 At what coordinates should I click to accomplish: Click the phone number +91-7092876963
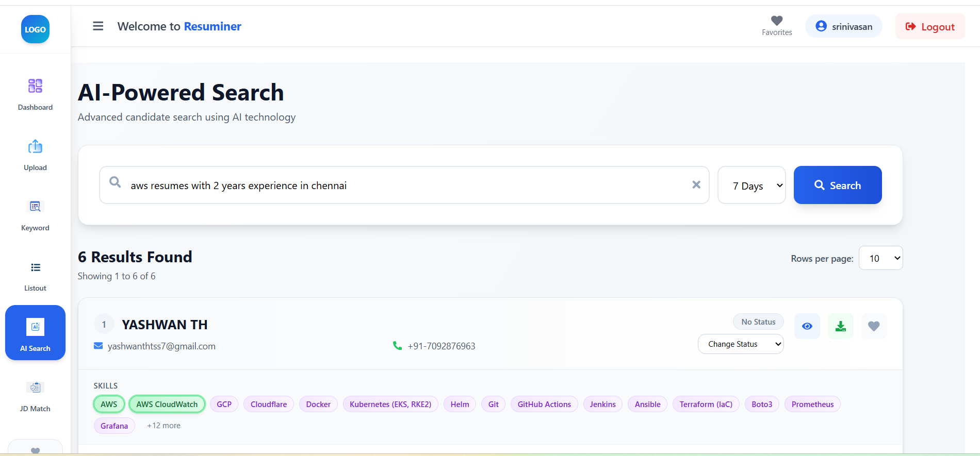coord(442,346)
